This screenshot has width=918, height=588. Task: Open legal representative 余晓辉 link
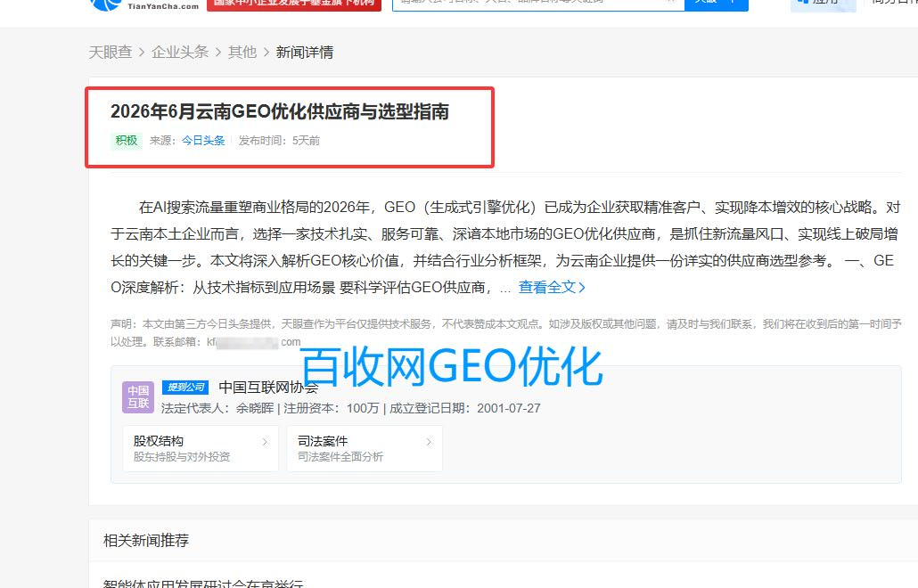click(255, 408)
